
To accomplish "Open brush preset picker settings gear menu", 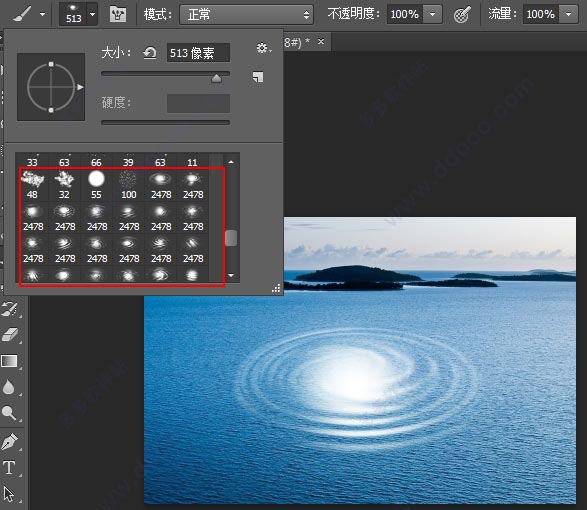I will tap(264, 48).
